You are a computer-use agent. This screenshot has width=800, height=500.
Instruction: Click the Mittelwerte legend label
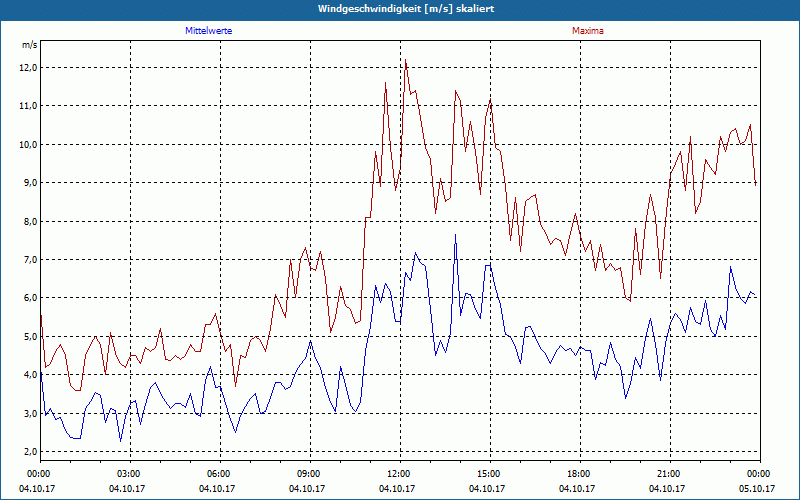point(209,31)
